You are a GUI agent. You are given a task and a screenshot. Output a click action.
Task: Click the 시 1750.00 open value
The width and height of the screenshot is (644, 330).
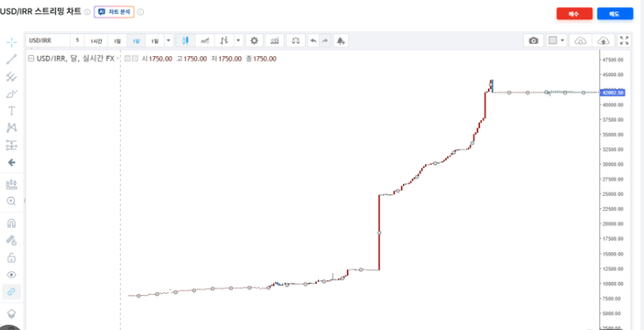click(x=158, y=59)
